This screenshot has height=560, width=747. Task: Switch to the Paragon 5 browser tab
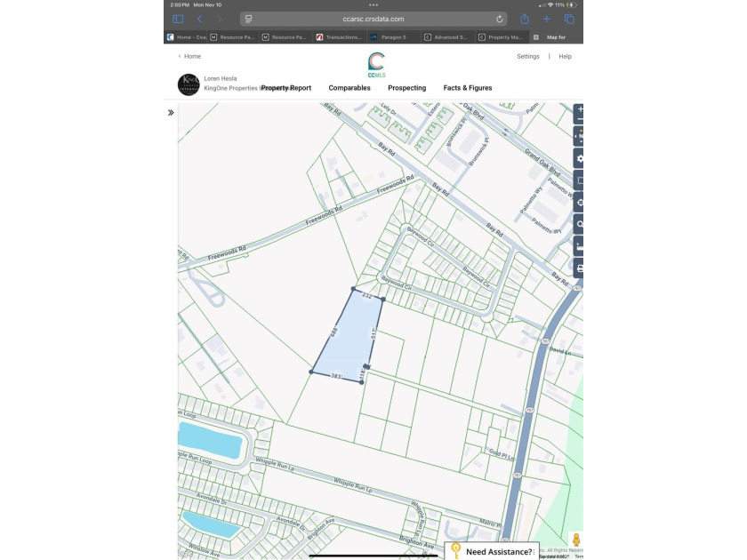point(393,37)
